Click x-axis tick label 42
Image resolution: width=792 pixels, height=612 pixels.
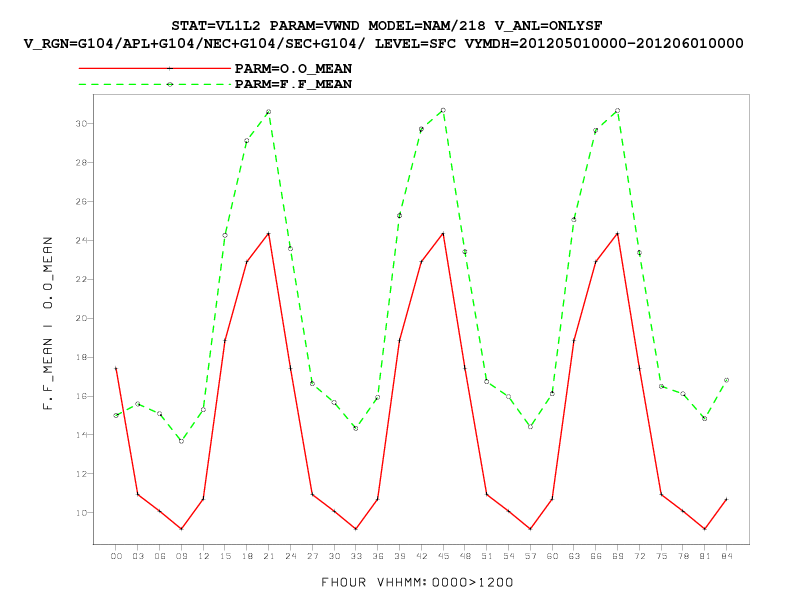click(421, 556)
